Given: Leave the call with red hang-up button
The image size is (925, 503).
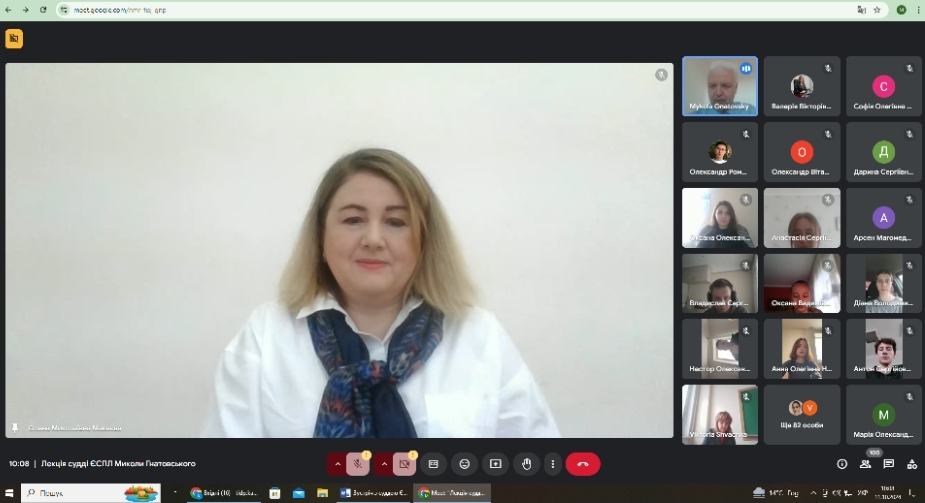Looking at the screenshot, I should coord(583,464).
